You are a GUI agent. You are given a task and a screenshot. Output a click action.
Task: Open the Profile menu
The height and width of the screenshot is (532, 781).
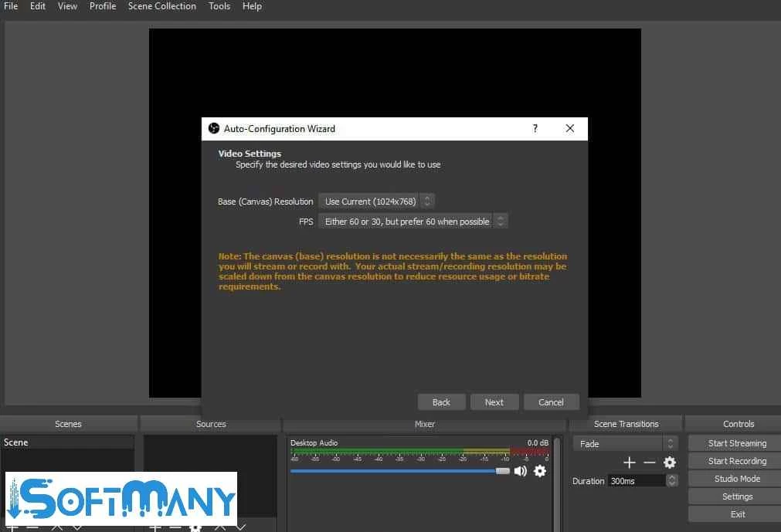click(x=103, y=6)
